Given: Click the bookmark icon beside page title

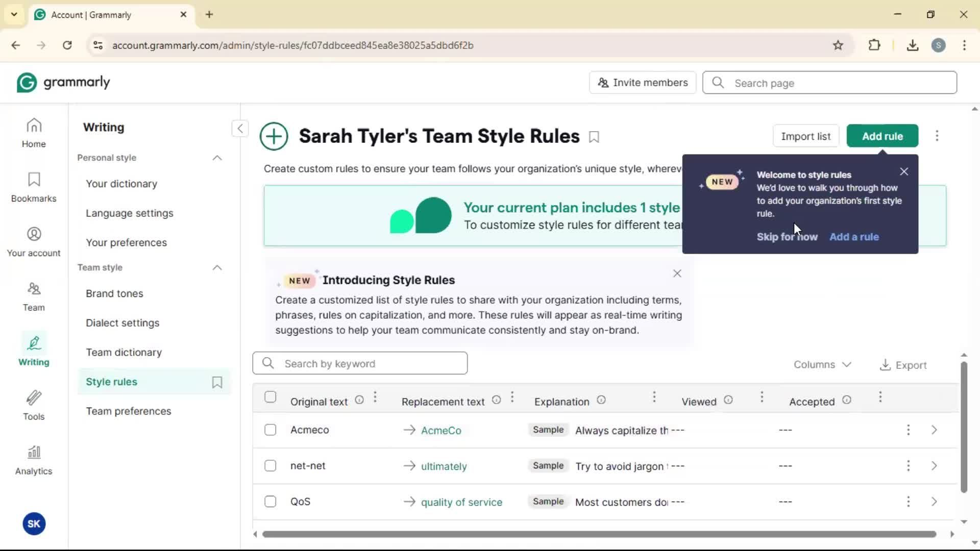Looking at the screenshot, I should click(594, 137).
